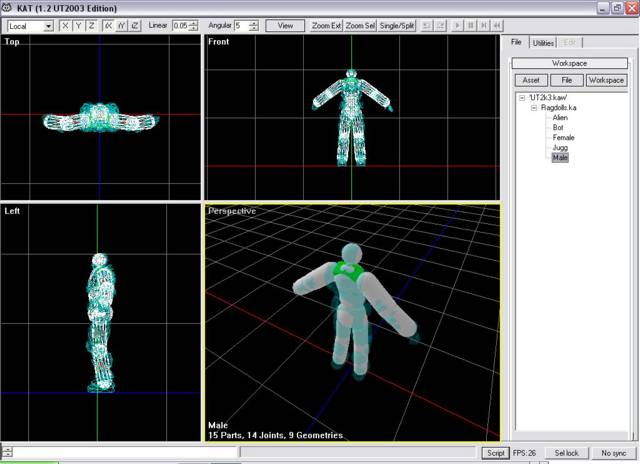Click Zoom Sel in the toolbar
The width and height of the screenshot is (640, 464).
pos(360,26)
